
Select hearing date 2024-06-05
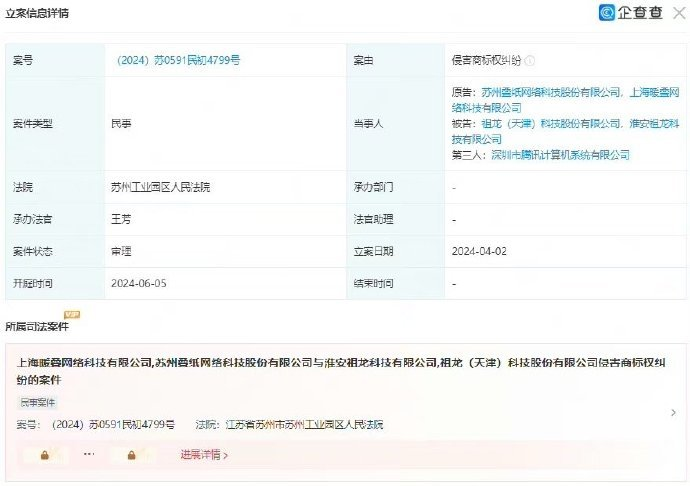pos(139,284)
